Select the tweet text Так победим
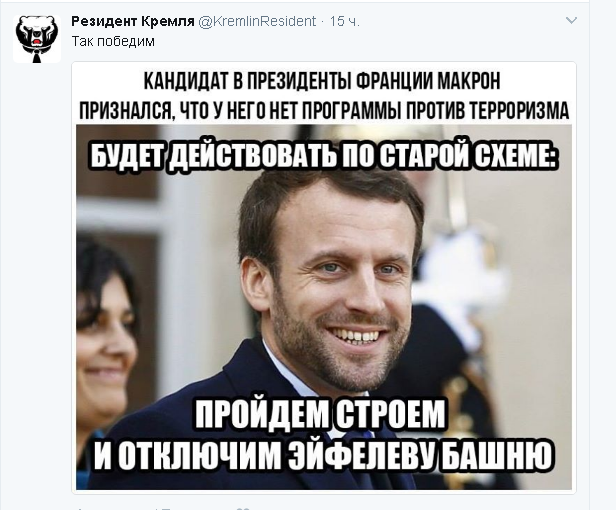 click(113, 41)
